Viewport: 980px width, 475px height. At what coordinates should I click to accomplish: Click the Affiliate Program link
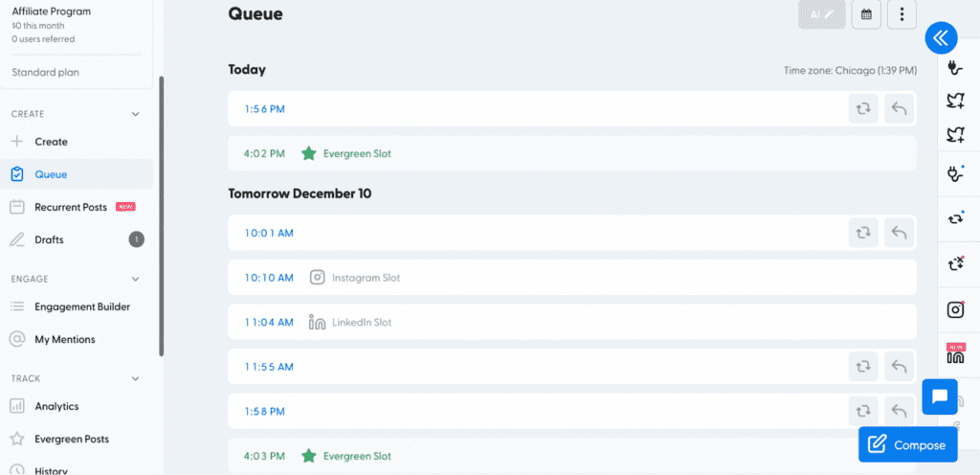tap(52, 11)
